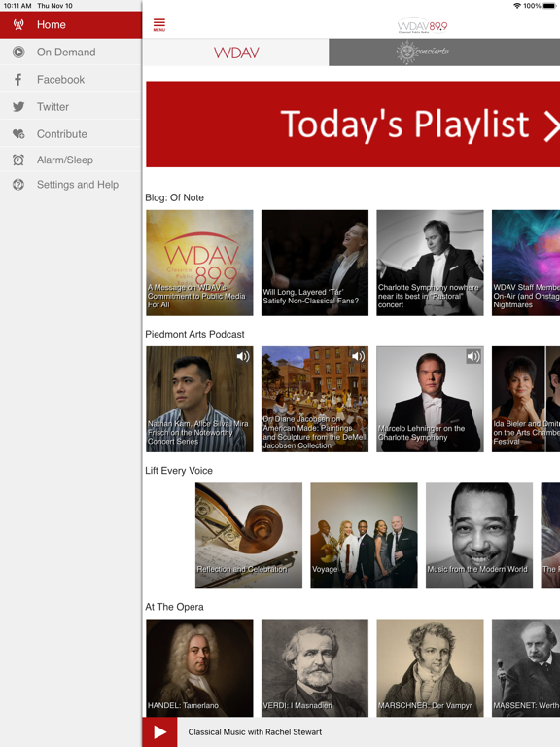The height and width of the screenshot is (747, 560).
Task: Tap Classical Music with Rachel Stewart title
Action: (255, 732)
